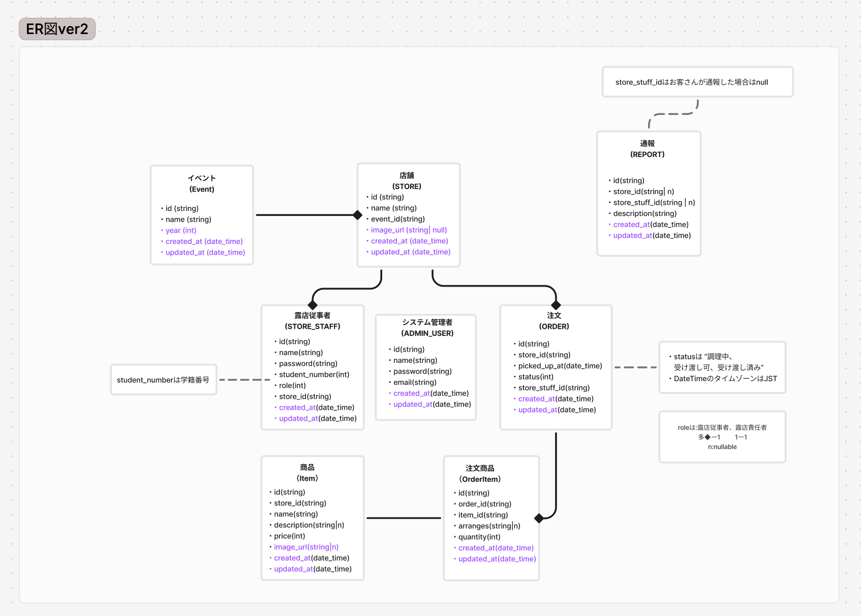Image resolution: width=861 pixels, height=616 pixels.
Task: Click the status and DateTime JST note
Action: (x=722, y=367)
